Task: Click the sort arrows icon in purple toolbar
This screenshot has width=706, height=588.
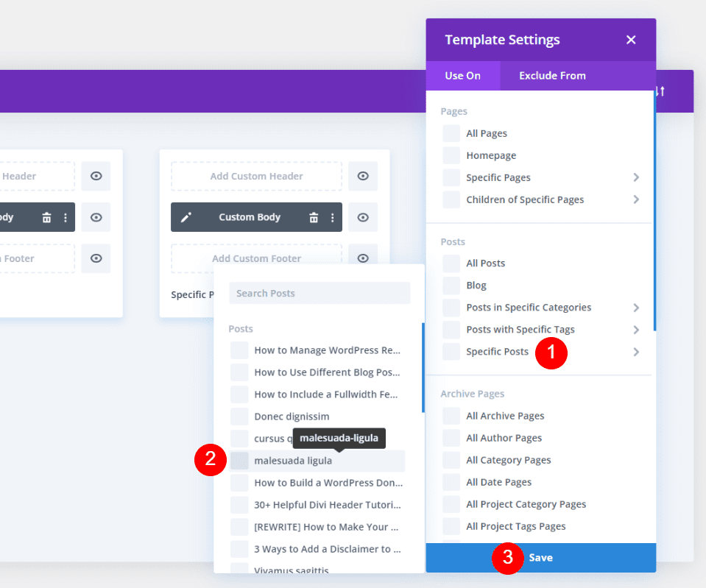Action: pos(660,91)
